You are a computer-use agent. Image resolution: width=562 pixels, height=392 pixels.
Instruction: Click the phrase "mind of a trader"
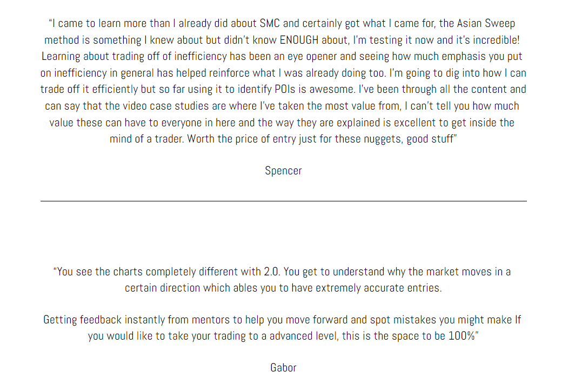pos(146,139)
